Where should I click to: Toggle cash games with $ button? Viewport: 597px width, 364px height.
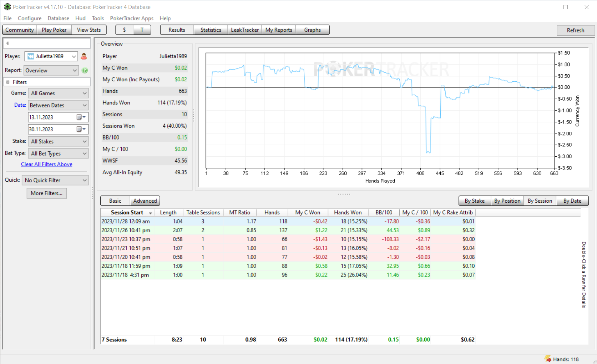125,30
